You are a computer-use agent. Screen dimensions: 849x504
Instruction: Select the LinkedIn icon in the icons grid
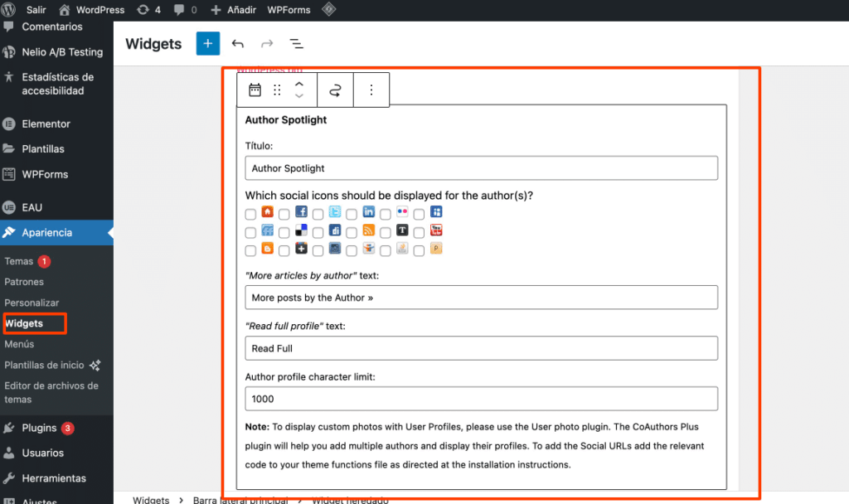[x=351, y=213]
